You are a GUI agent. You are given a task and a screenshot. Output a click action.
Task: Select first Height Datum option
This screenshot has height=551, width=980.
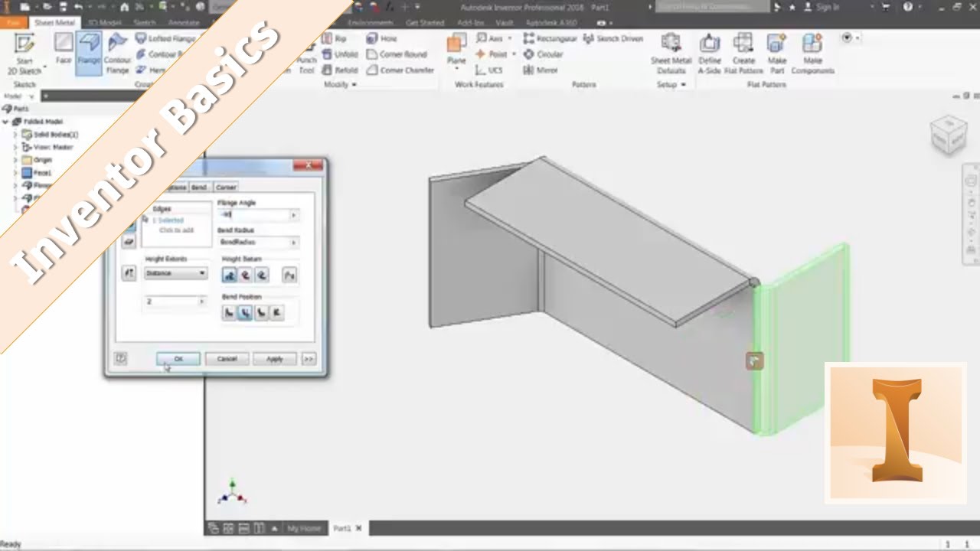tap(230, 275)
